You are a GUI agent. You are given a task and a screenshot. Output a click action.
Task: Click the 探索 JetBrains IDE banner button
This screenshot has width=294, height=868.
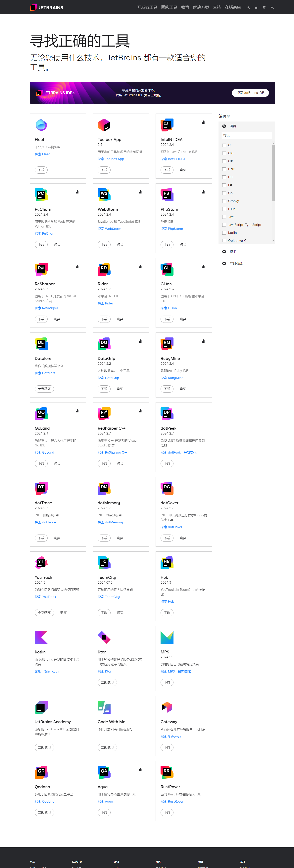click(250, 93)
